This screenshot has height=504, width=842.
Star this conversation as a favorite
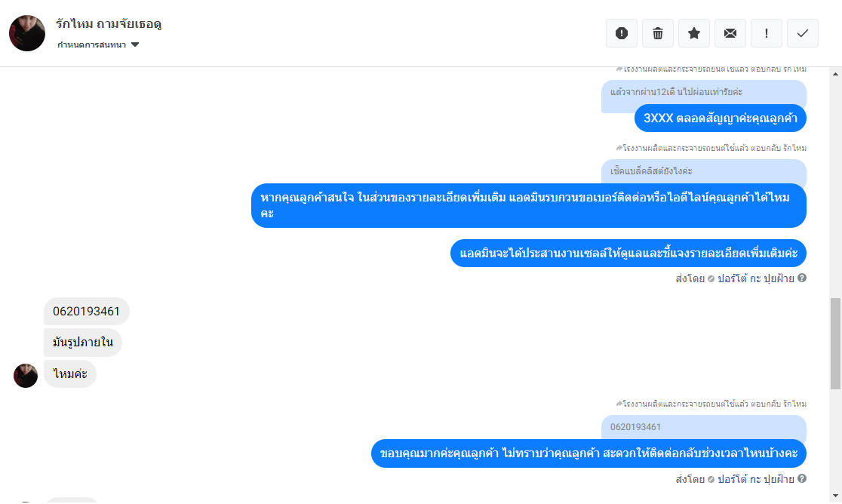pyautogui.click(x=694, y=33)
